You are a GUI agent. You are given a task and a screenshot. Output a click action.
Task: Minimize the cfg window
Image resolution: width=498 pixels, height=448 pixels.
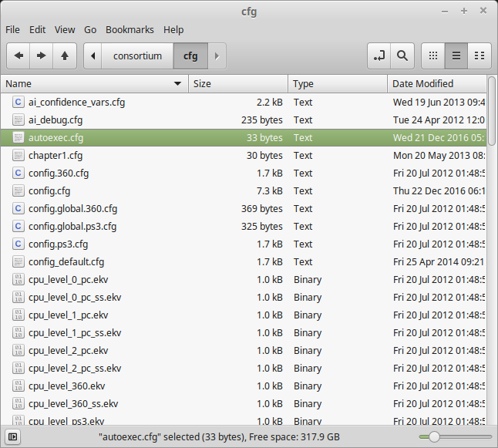(445, 12)
